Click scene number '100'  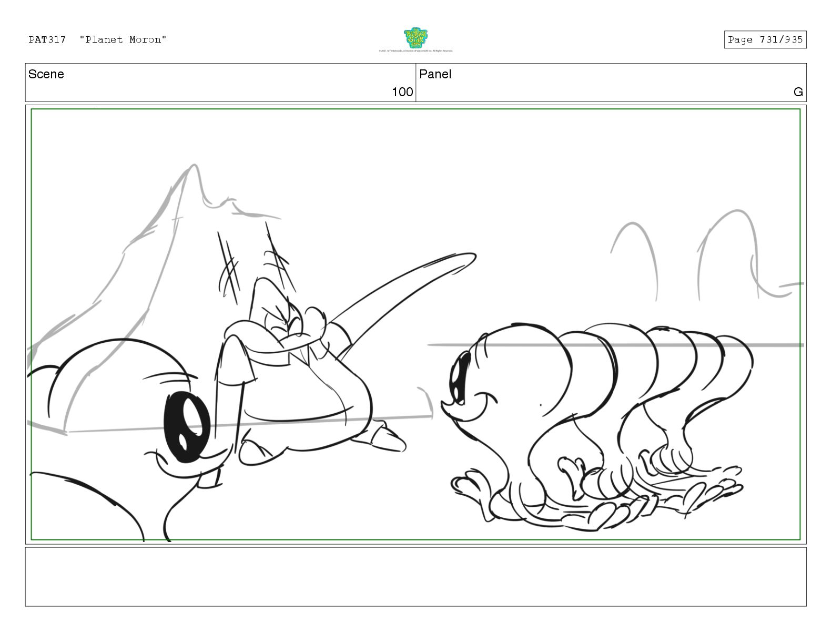[x=402, y=92]
